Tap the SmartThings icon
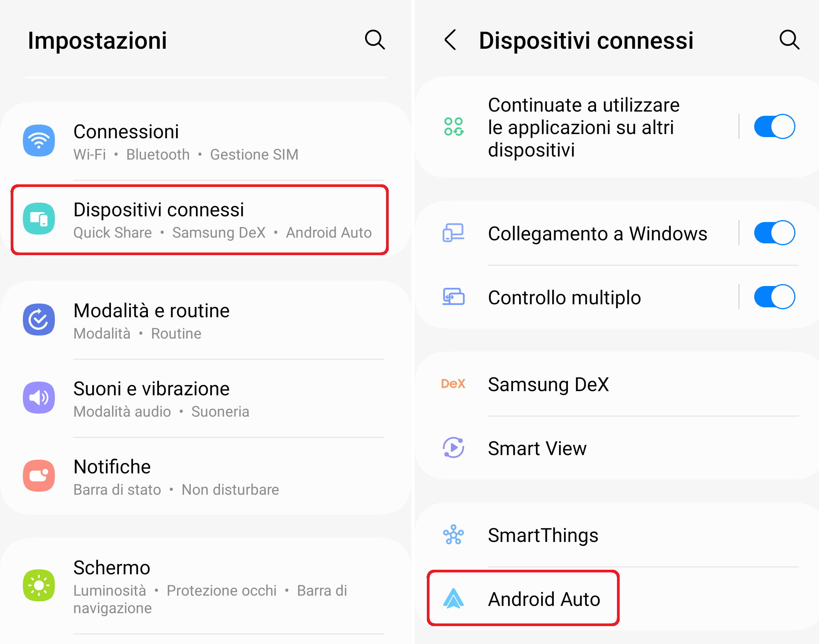 click(453, 534)
